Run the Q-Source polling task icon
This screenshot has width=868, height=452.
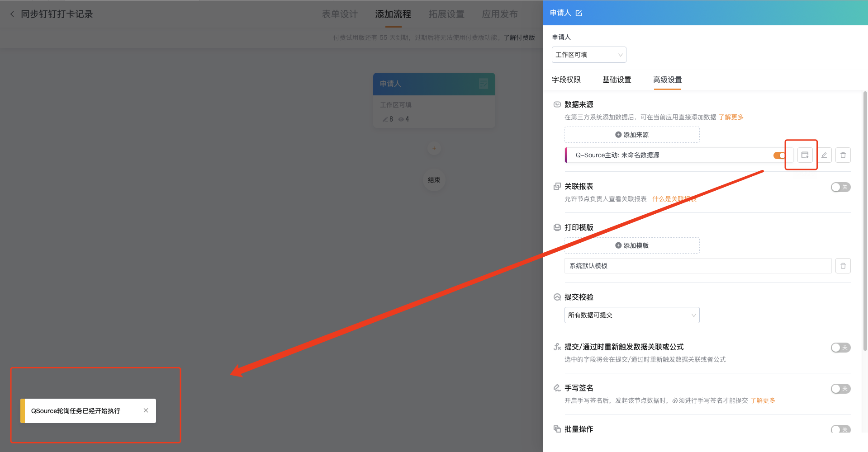click(805, 155)
